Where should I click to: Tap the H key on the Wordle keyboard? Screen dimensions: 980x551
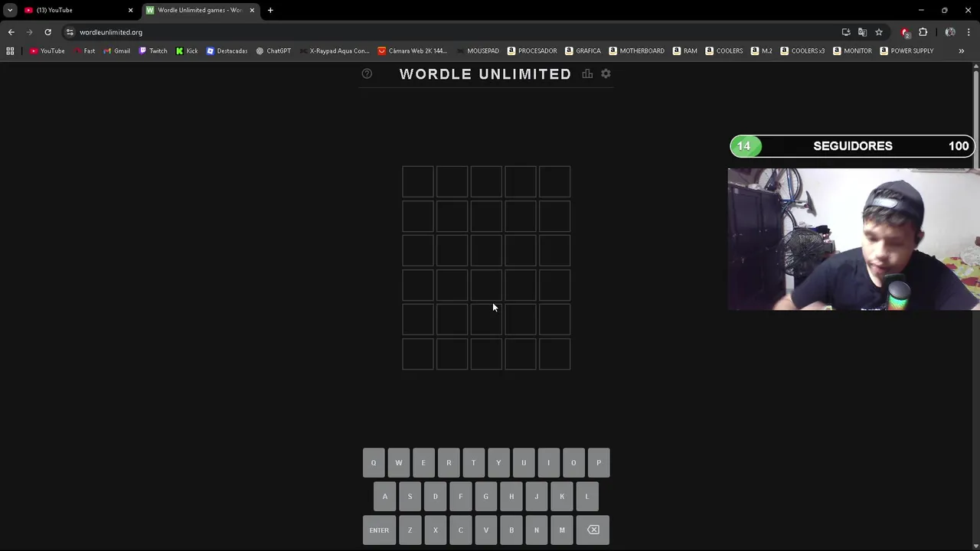click(511, 496)
